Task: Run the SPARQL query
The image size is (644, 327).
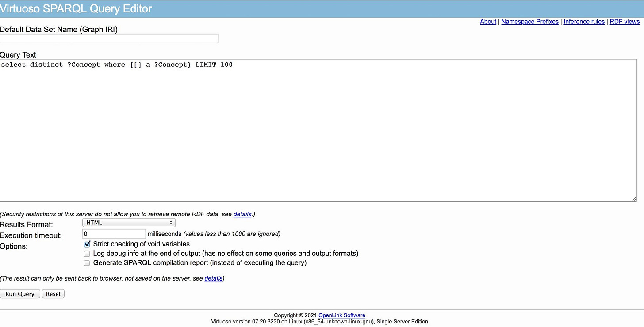Action: [x=20, y=294]
